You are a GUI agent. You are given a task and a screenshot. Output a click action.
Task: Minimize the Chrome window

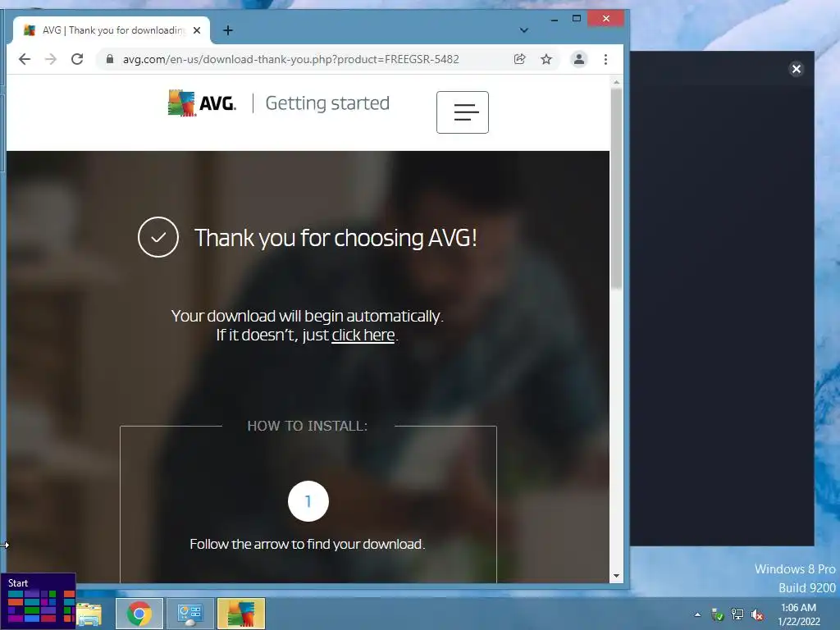555,20
